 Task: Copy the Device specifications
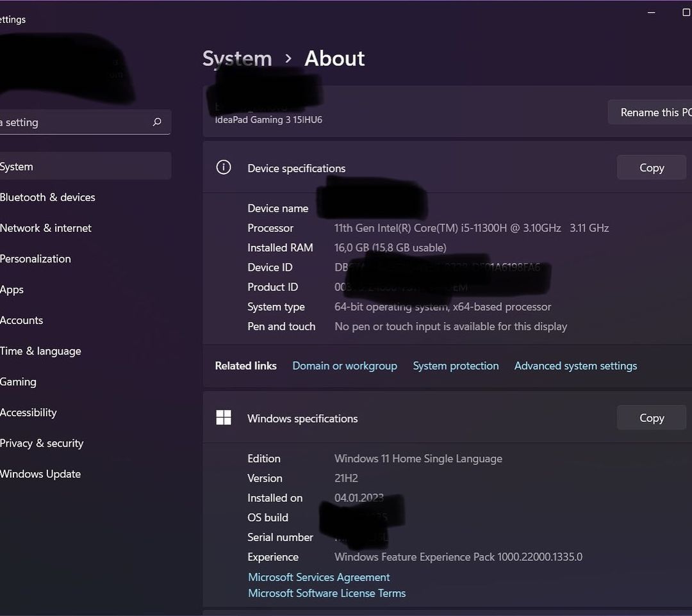tap(652, 168)
